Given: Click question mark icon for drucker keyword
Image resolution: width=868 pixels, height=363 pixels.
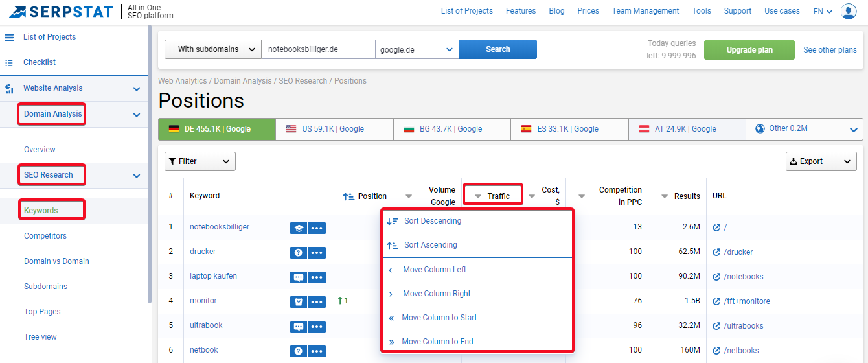Looking at the screenshot, I should [299, 253].
